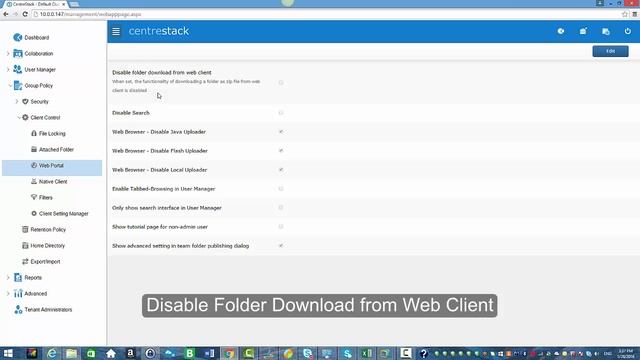Click the centrestack logo
Screen dimensions: 640x360
coord(159,31)
